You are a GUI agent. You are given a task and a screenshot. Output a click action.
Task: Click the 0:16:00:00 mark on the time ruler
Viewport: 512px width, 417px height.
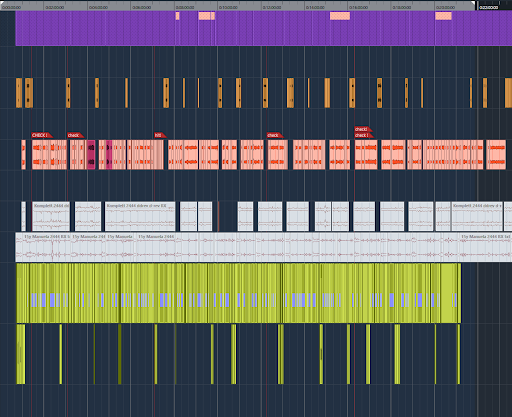359,7
